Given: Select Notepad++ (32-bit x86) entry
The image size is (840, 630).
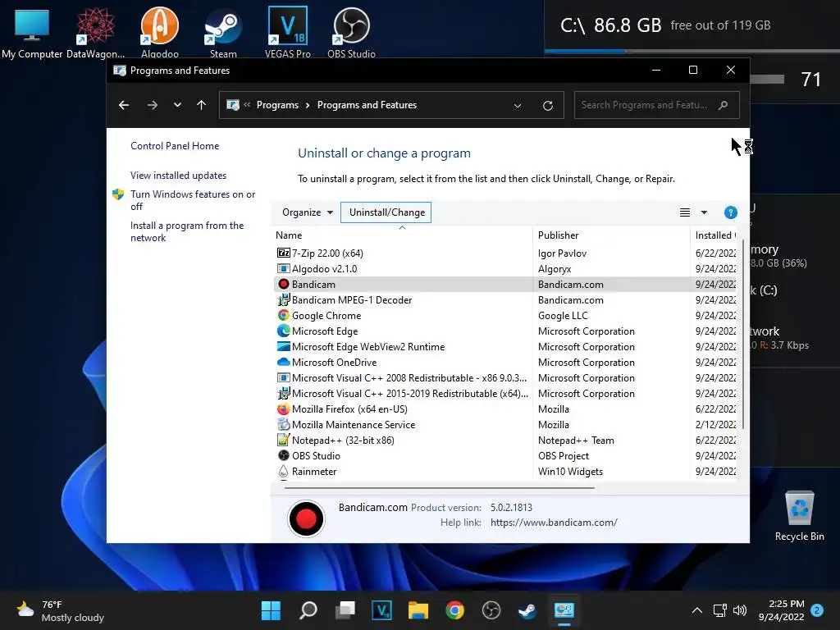Looking at the screenshot, I should [505, 440].
